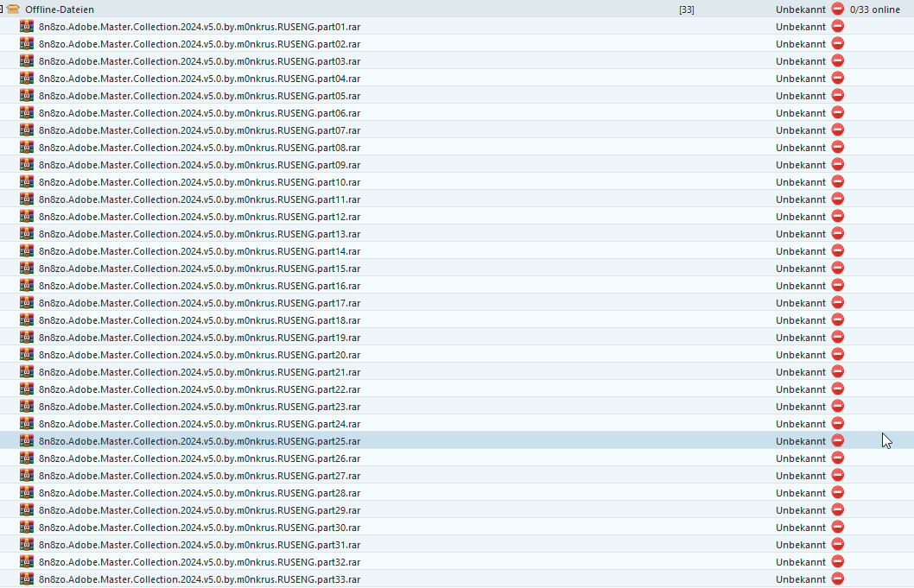
Task: Click RAR icon of part01.rar
Action: 27,26
